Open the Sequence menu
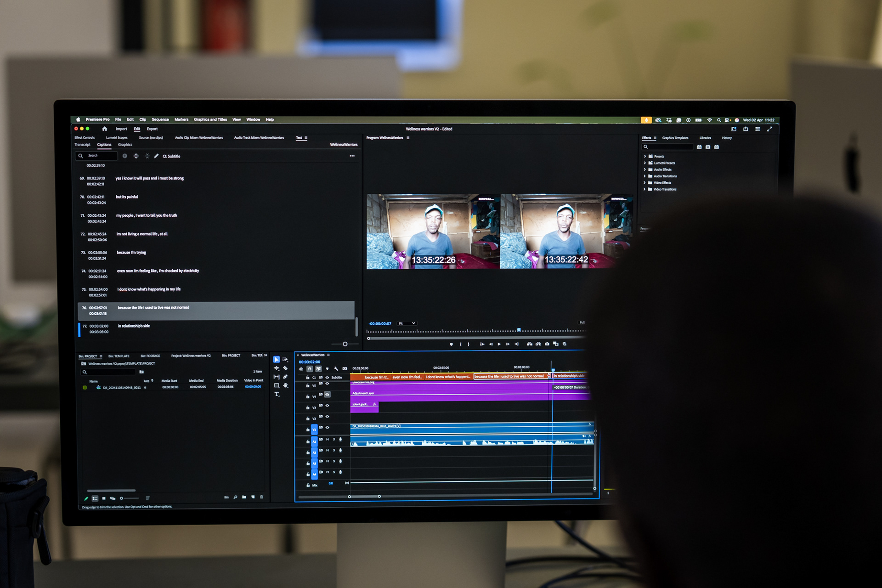The image size is (882, 588). [x=160, y=119]
